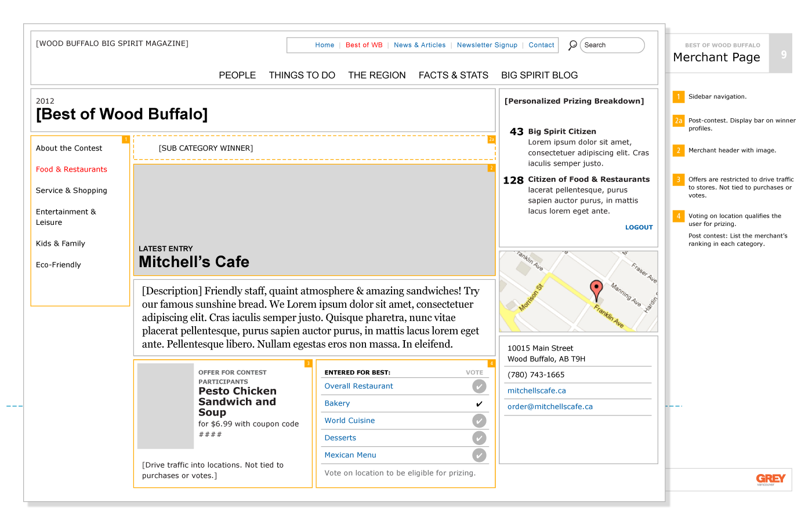
Task: Click the offer image thumbnail
Action: point(165,406)
